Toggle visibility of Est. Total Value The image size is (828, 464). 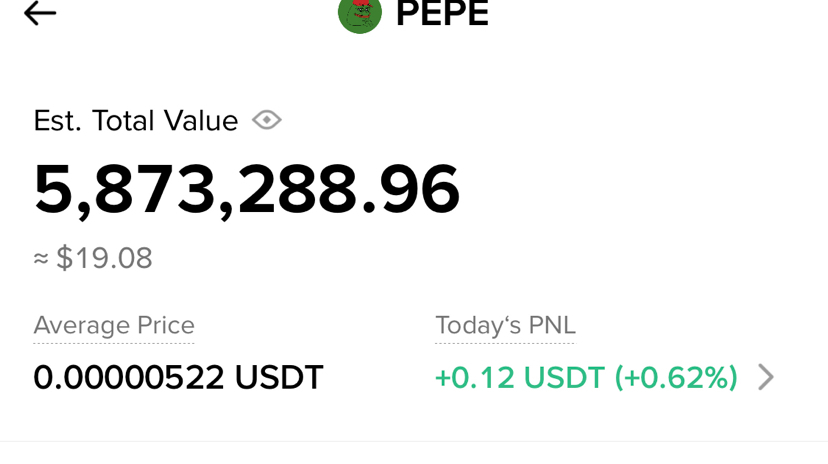(x=267, y=121)
